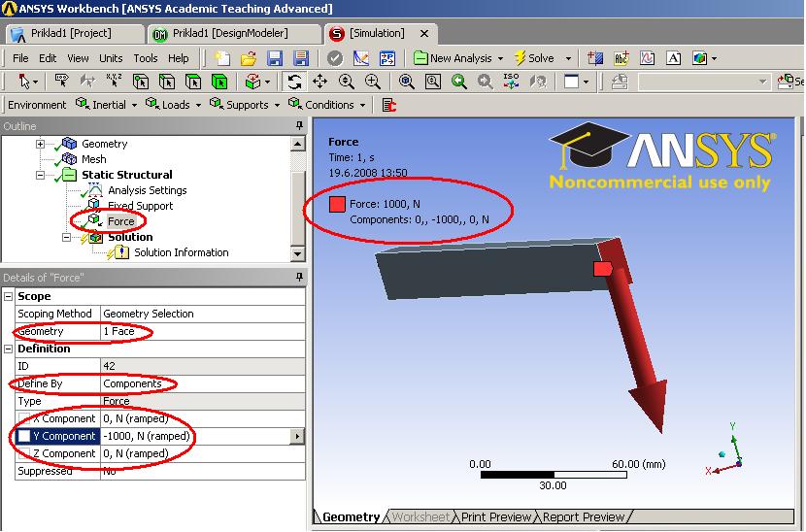This screenshot has height=532, width=806.
Task: Select the Face selection filter icon
Action: [193, 82]
